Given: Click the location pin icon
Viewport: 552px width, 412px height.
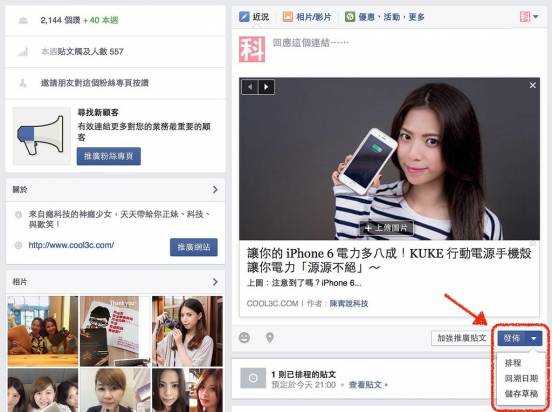Looking at the screenshot, I should tap(270, 338).
